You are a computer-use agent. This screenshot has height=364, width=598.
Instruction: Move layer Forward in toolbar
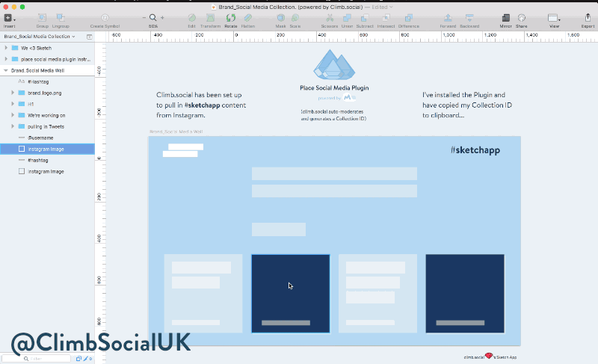click(447, 17)
